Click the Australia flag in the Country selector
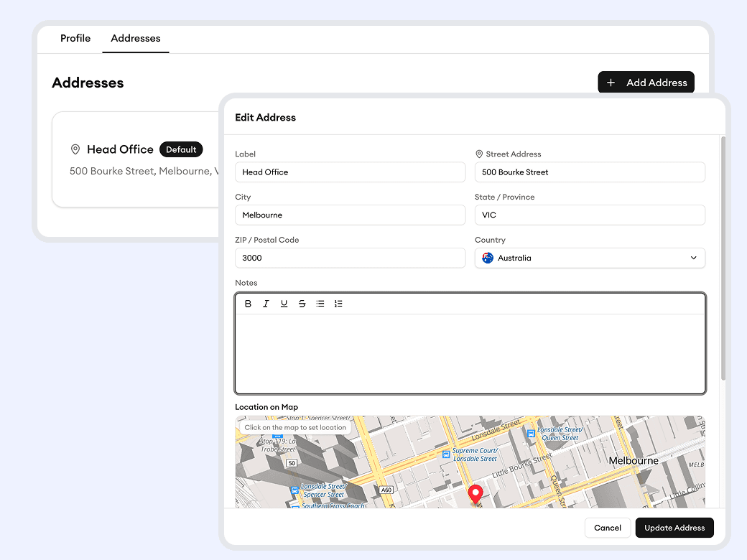The width and height of the screenshot is (747, 560). [486, 258]
